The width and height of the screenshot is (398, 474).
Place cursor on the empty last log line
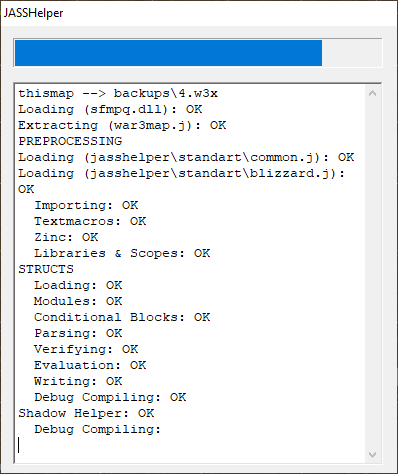point(190,445)
